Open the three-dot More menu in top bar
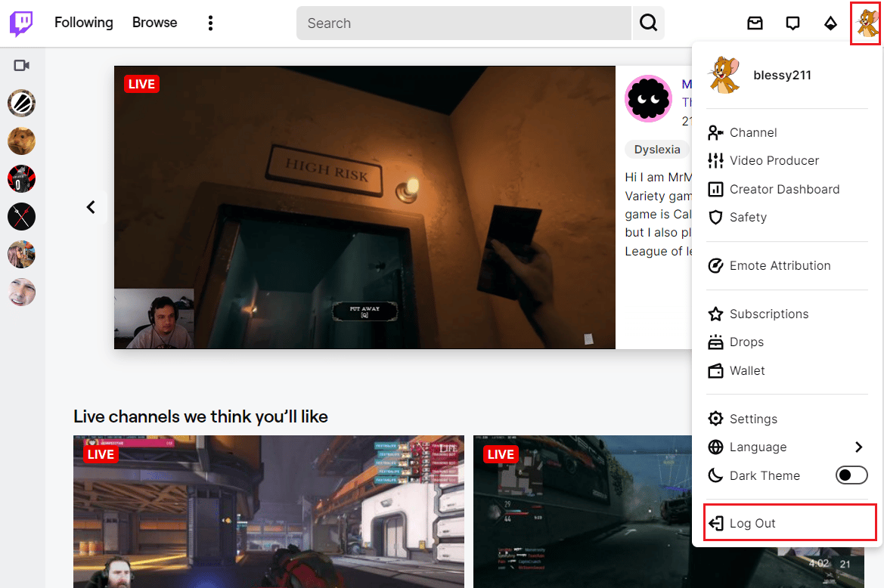Image resolution: width=884 pixels, height=588 pixels. (210, 23)
